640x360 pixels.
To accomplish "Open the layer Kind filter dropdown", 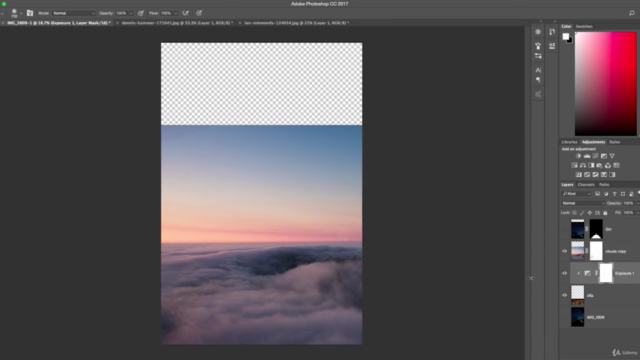I will click(x=576, y=194).
